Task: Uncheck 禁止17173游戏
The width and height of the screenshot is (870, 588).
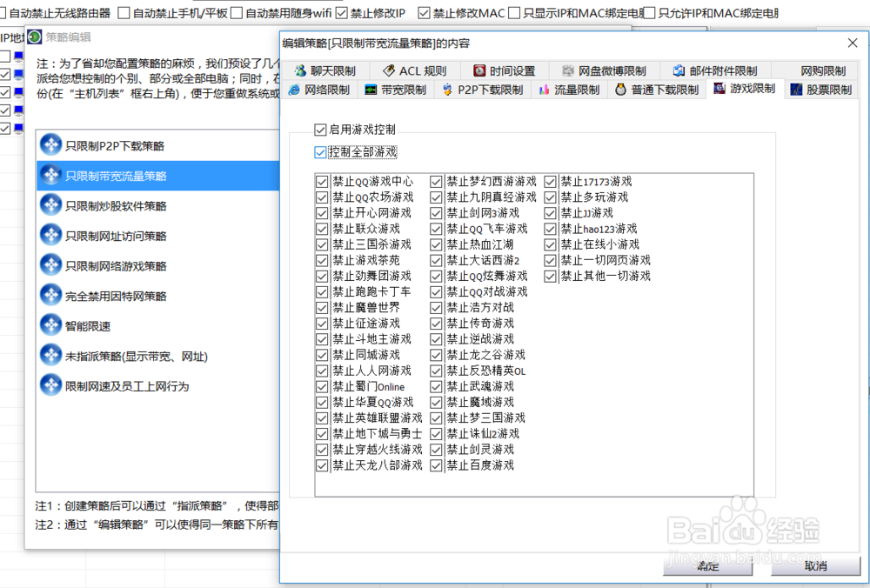Action: pos(550,182)
